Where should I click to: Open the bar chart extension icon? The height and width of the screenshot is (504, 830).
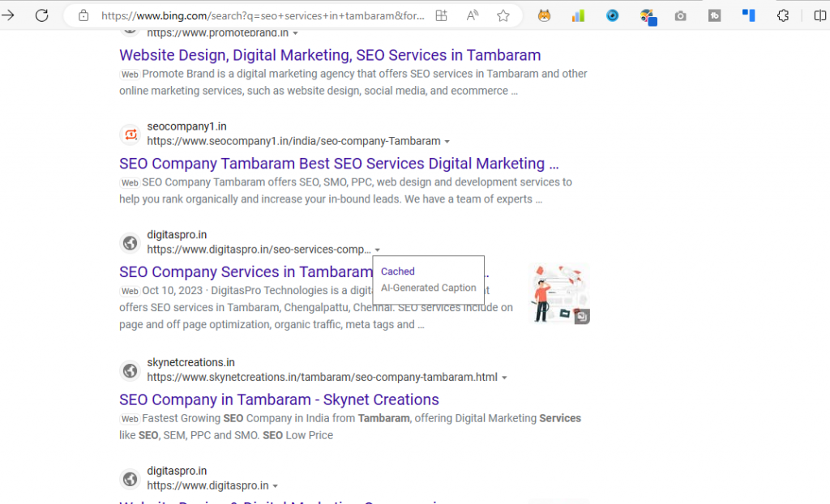click(x=578, y=15)
